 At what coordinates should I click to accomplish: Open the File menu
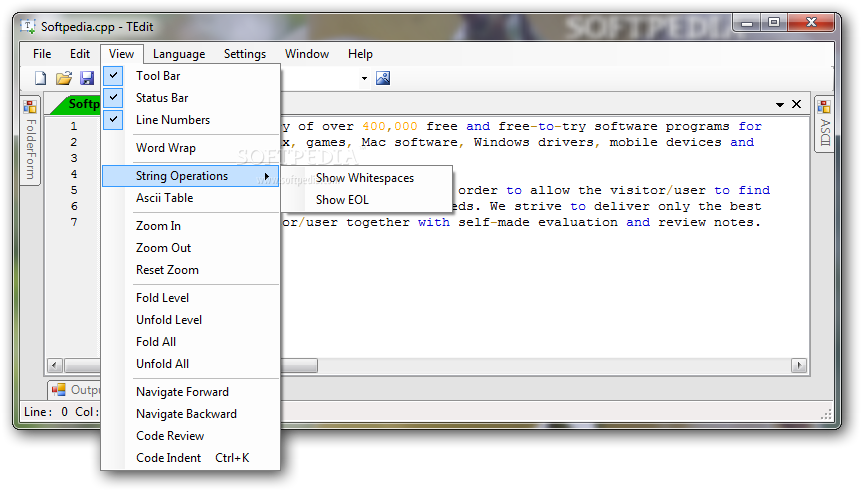click(42, 54)
